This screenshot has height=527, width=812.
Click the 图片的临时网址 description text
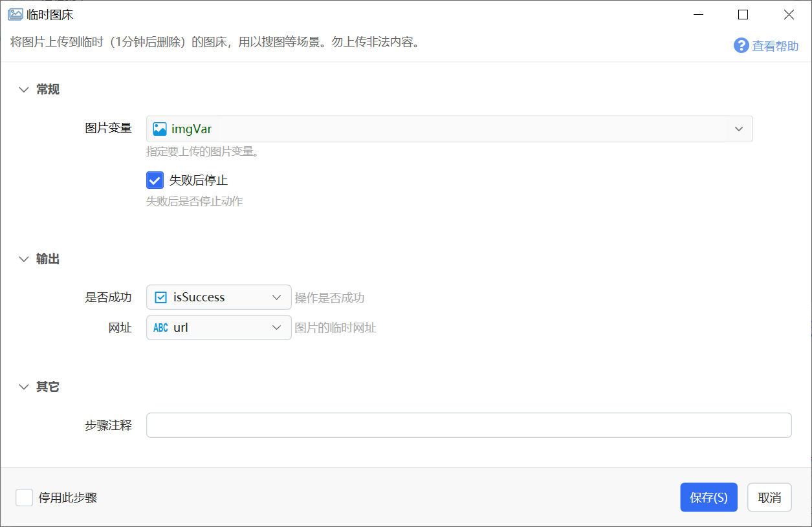click(335, 328)
